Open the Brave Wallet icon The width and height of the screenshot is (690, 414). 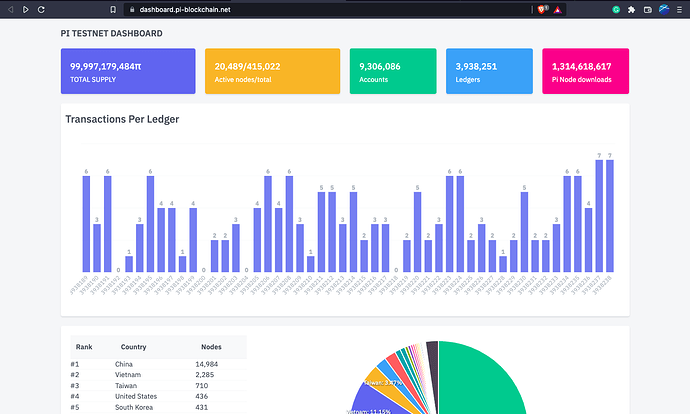(x=647, y=9)
